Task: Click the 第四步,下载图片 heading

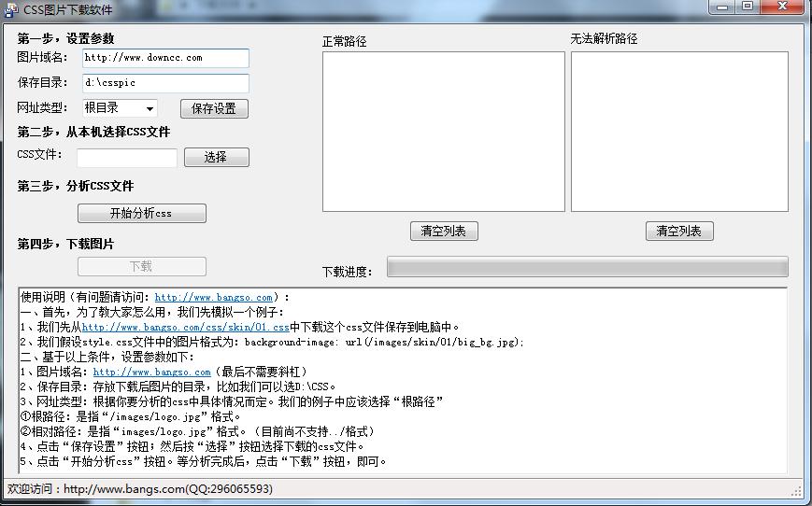Action: coord(65,245)
